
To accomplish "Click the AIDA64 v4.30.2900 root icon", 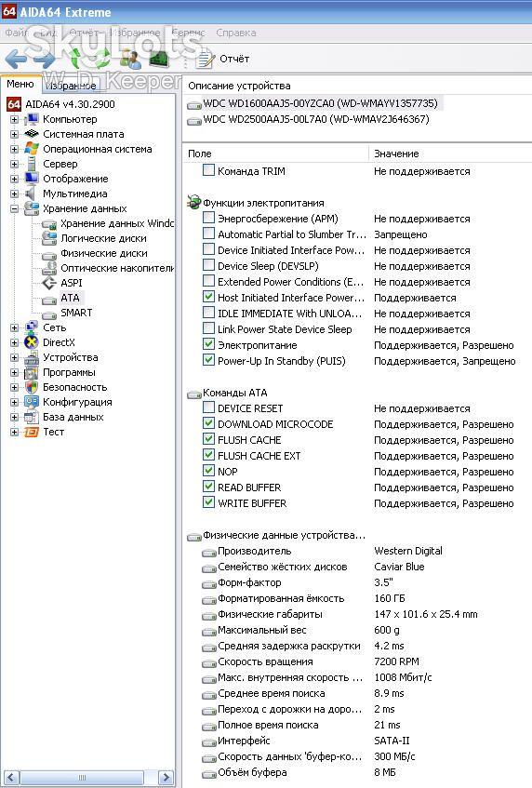I will pyautogui.click(x=14, y=104).
